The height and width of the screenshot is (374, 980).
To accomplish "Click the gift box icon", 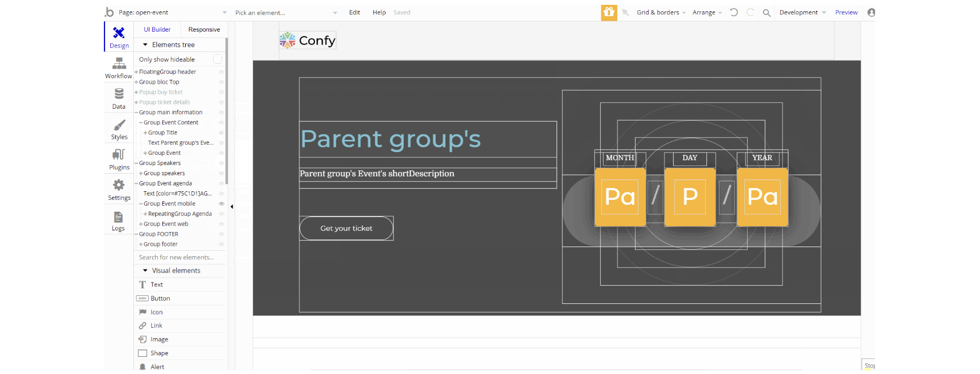I will tap(609, 12).
